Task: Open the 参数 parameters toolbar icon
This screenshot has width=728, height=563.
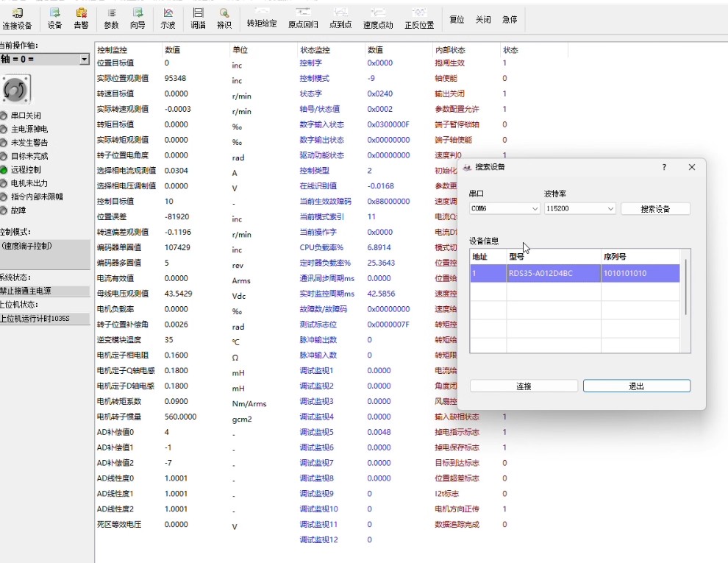Action: (x=112, y=19)
